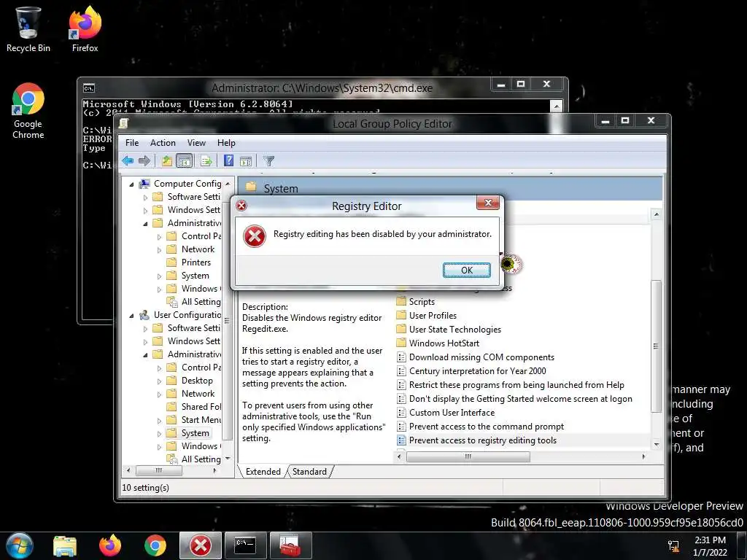Select Registry Editor error taskbar button

pos(201,545)
